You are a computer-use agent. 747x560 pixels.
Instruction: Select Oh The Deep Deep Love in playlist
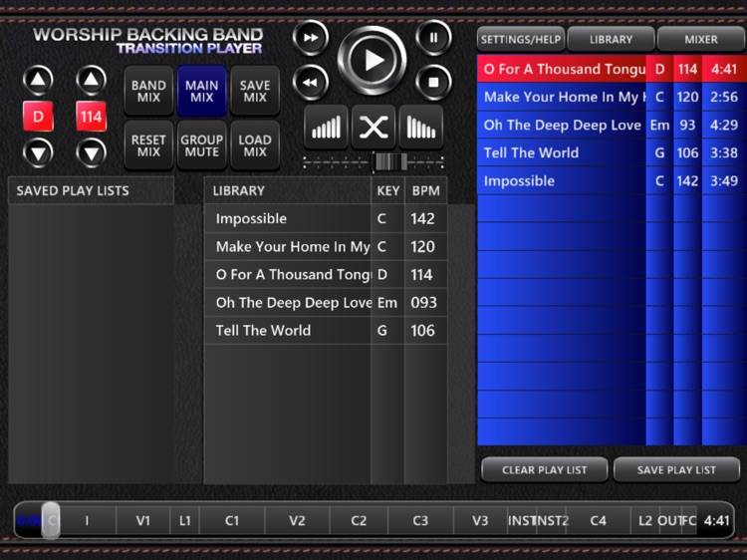tap(612, 126)
